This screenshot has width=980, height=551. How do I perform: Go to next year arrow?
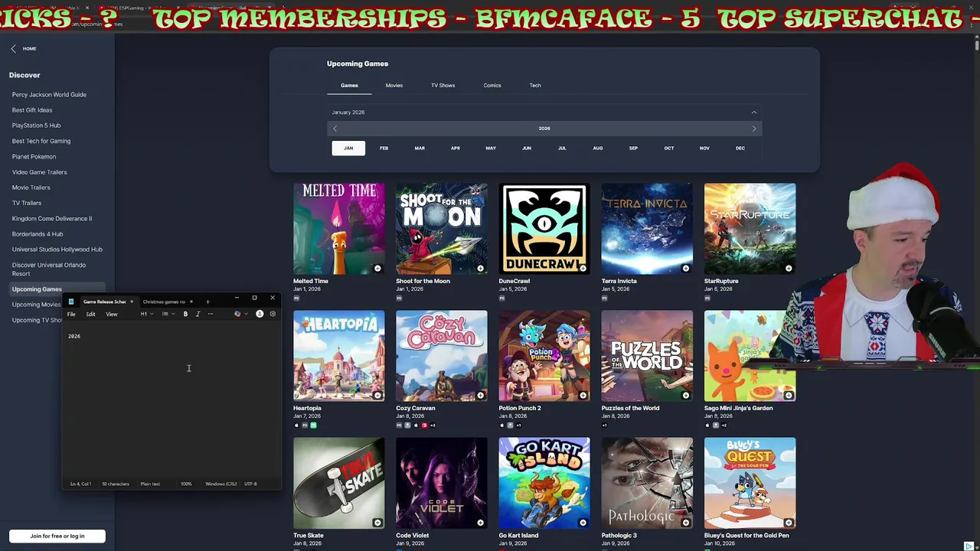coord(753,129)
